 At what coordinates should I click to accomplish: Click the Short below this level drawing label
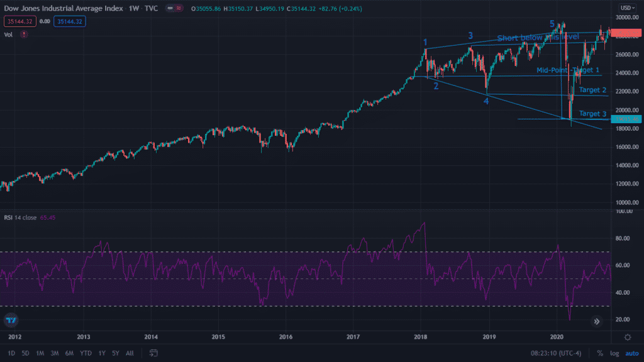click(x=538, y=38)
